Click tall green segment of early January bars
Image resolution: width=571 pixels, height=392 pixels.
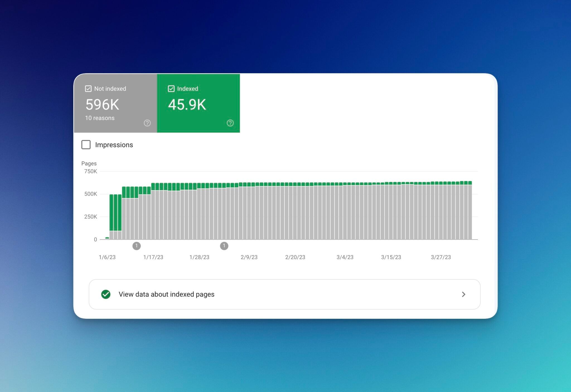pos(115,212)
